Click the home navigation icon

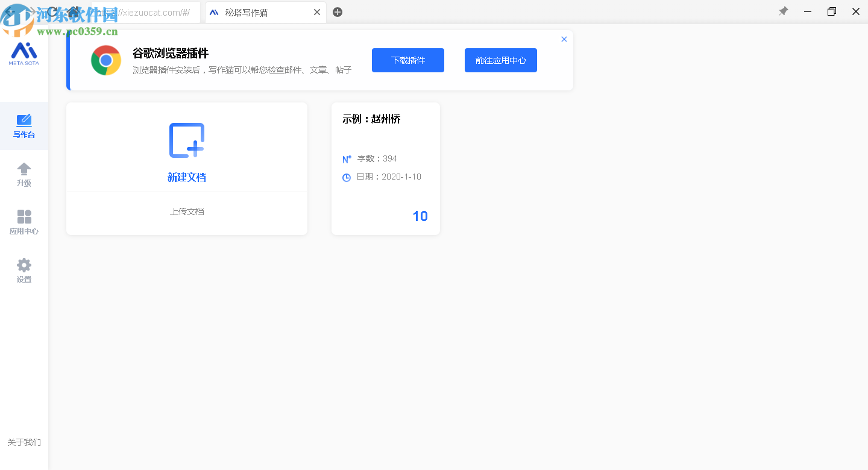[x=73, y=11]
